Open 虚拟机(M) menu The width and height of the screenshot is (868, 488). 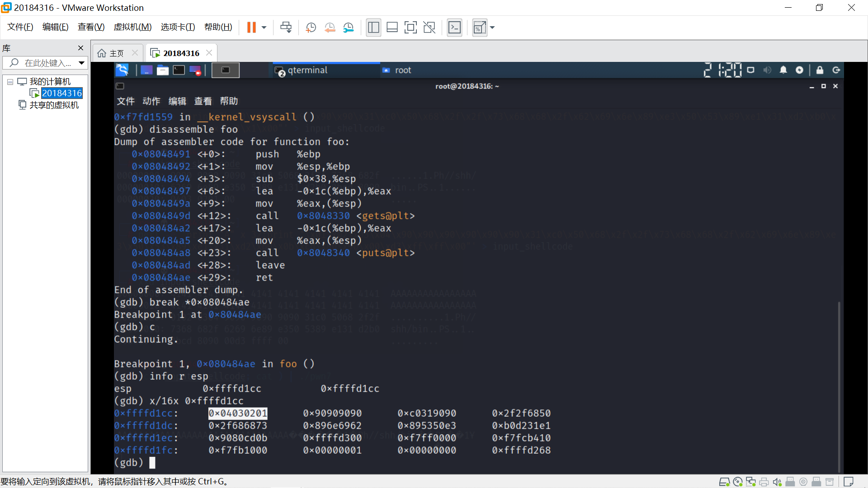(132, 27)
